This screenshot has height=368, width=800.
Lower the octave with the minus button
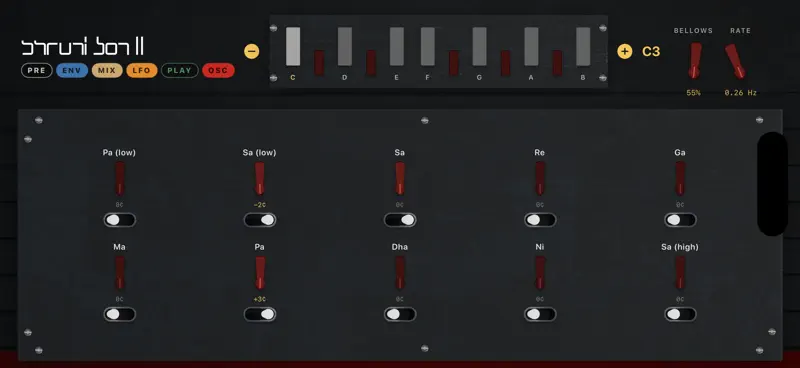pos(252,52)
